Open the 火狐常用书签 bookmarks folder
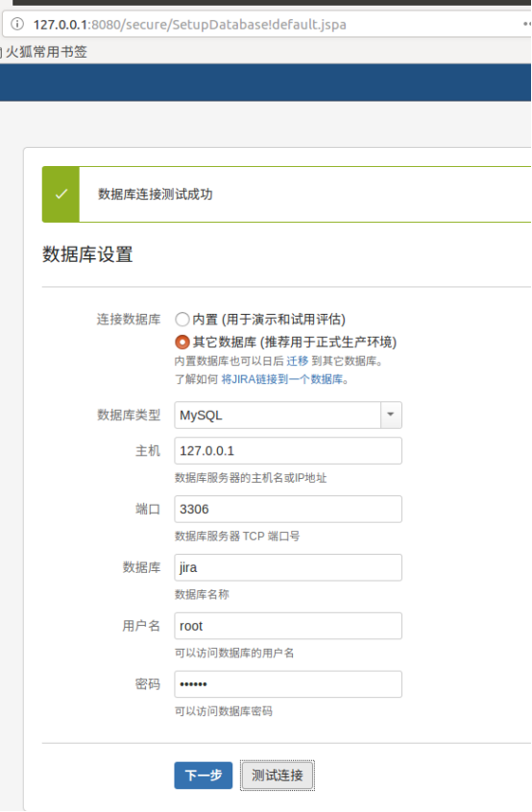This screenshot has height=812, width=532. click(44, 52)
